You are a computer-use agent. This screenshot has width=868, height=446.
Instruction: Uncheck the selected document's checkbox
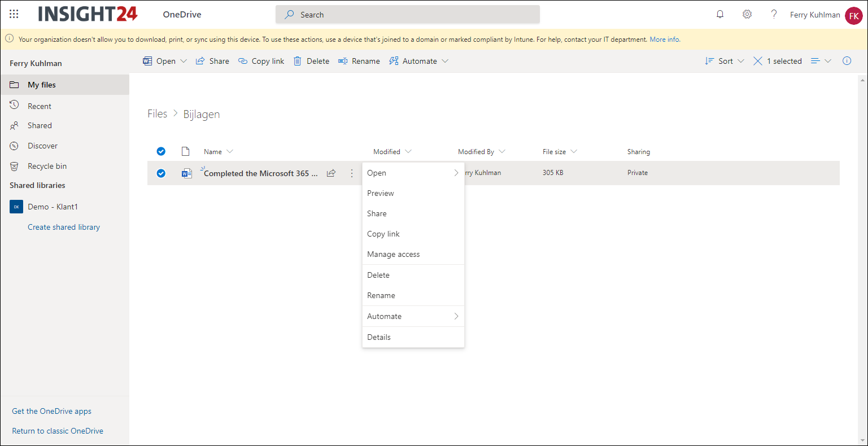click(x=161, y=173)
